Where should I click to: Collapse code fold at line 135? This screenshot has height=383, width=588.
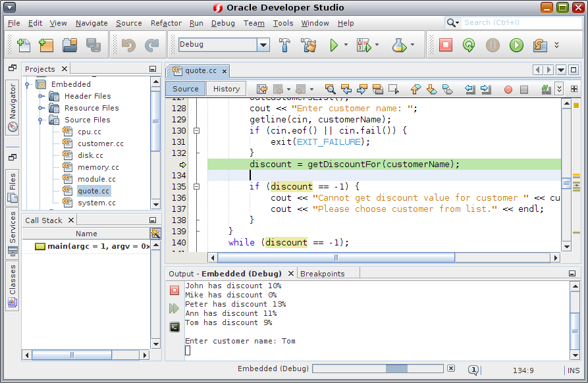pos(196,187)
